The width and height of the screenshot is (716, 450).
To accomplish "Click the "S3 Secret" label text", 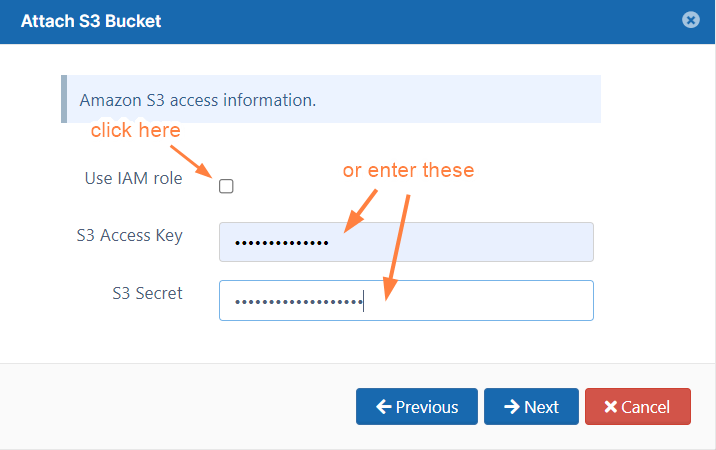I will pyautogui.click(x=147, y=294).
